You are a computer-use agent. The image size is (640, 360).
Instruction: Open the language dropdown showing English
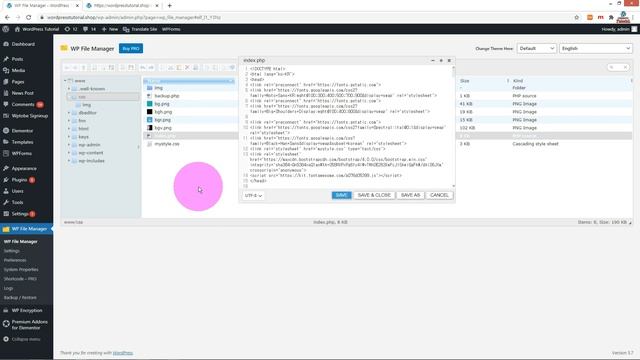click(596, 49)
